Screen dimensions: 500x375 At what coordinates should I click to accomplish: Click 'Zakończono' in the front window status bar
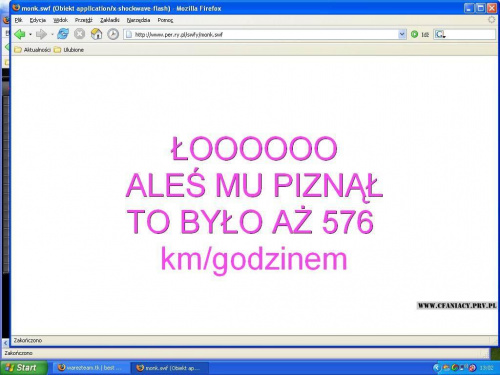pos(28,340)
